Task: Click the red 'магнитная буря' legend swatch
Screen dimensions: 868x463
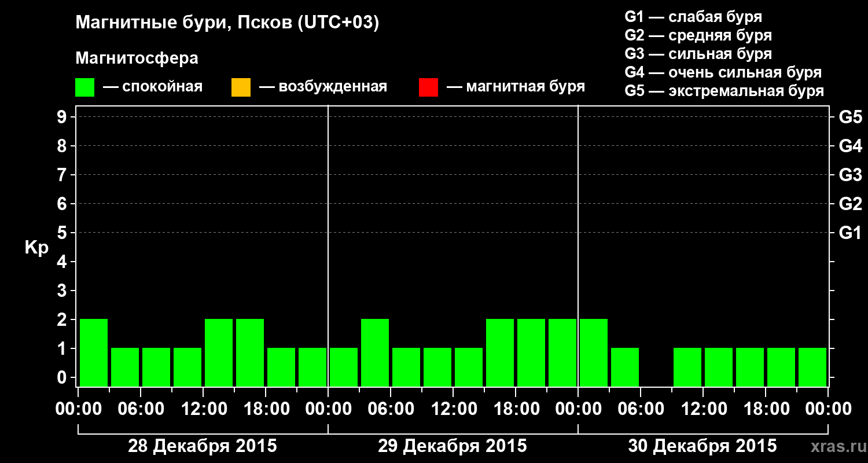Action: 428,87
